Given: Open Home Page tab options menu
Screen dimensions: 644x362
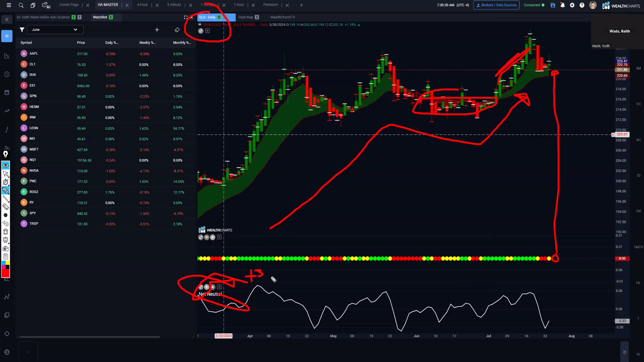Looking at the screenshot, I should point(82,5).
